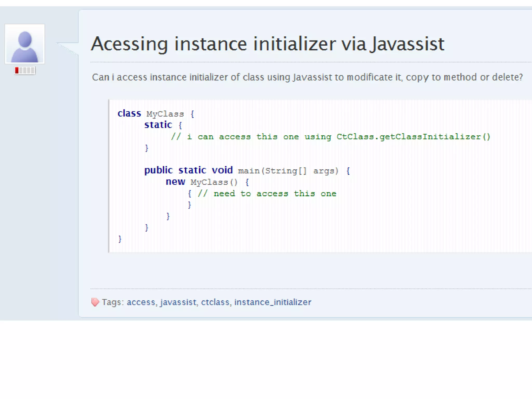Screen dimensions: 532x399
Task: Click the question text about modifying initializer
Action: (x=307, y=77)
